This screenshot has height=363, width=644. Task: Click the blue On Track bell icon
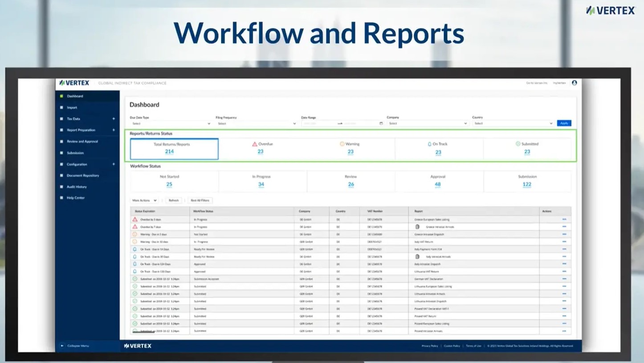tap(429, 144)
